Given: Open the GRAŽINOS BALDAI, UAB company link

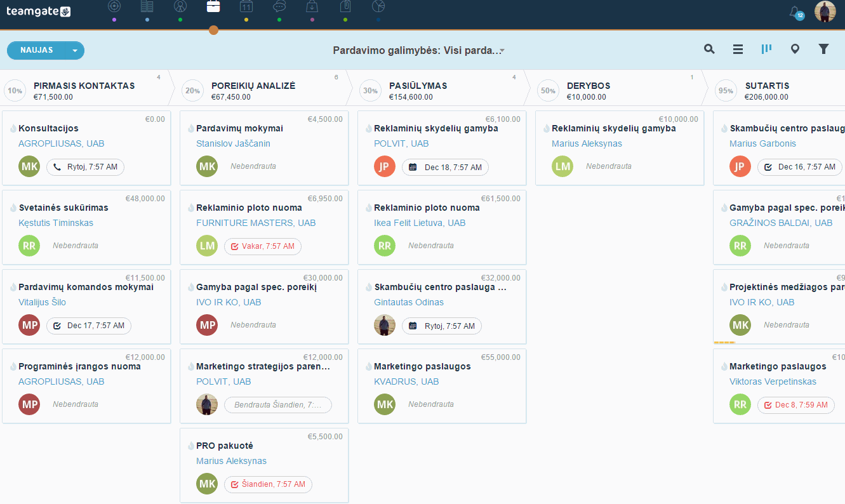Looking at the screenshot, I should 781,223.
